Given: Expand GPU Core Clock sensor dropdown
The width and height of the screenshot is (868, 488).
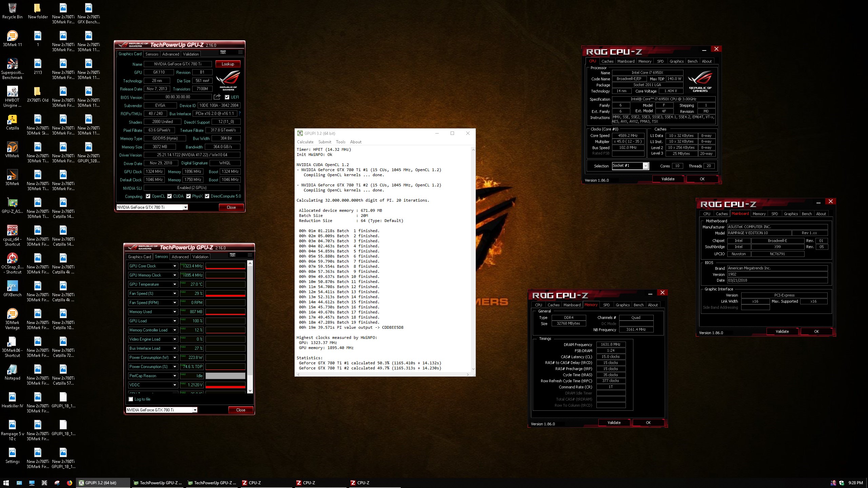Looking at the screenshot, I should [175, 266].
